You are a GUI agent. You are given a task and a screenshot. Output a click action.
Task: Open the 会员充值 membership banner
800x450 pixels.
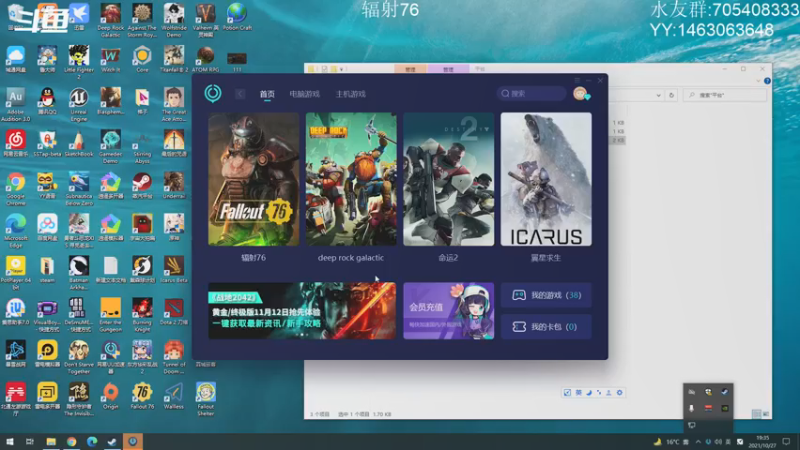pos(448,311)
